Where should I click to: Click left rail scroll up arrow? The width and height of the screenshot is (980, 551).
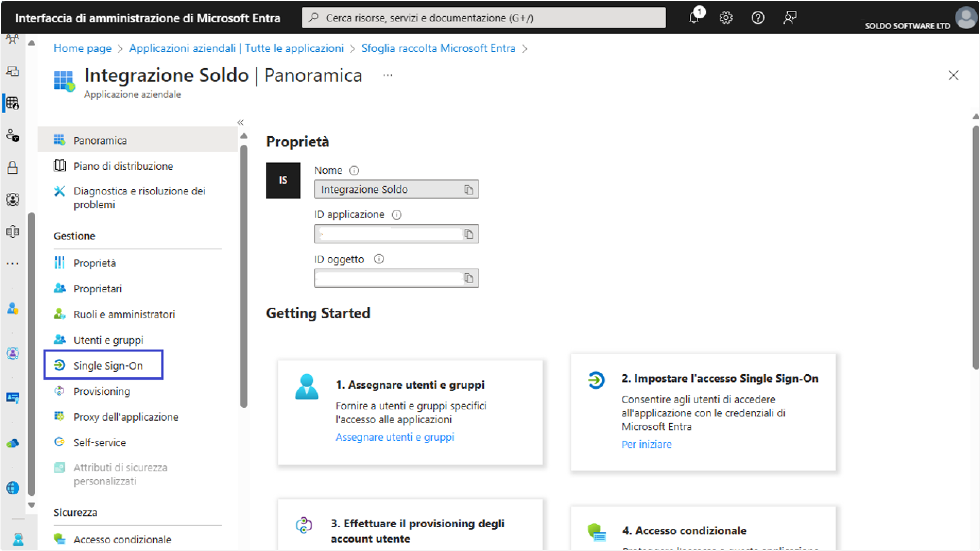click(32, 43)
